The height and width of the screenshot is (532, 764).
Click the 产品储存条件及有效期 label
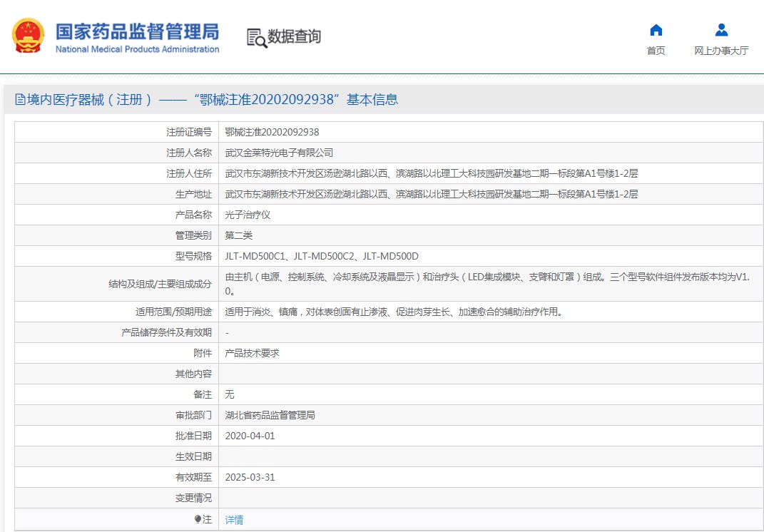pyautogui.click(x=166, y=333)
